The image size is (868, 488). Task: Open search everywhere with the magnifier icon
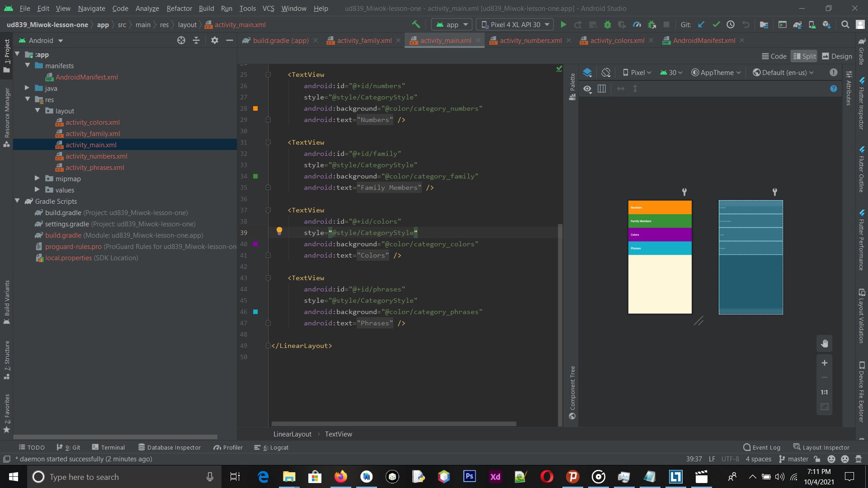tap(845, 24)
